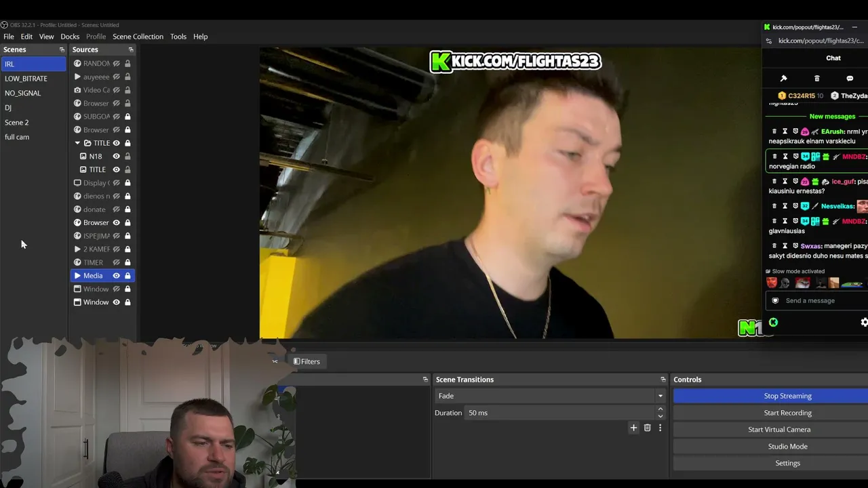Collapse the TITLE group
The height and width of the screenshot is (488, 868).
click(x=77, y=143)
